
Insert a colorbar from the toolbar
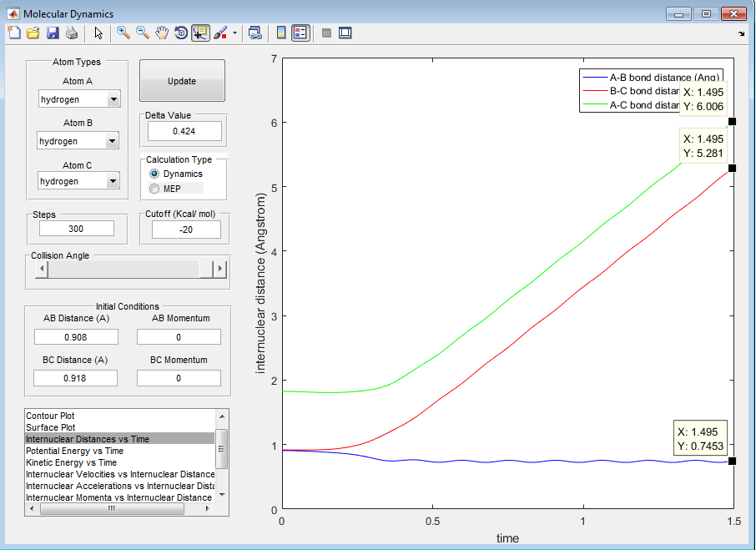coord(281,33)
